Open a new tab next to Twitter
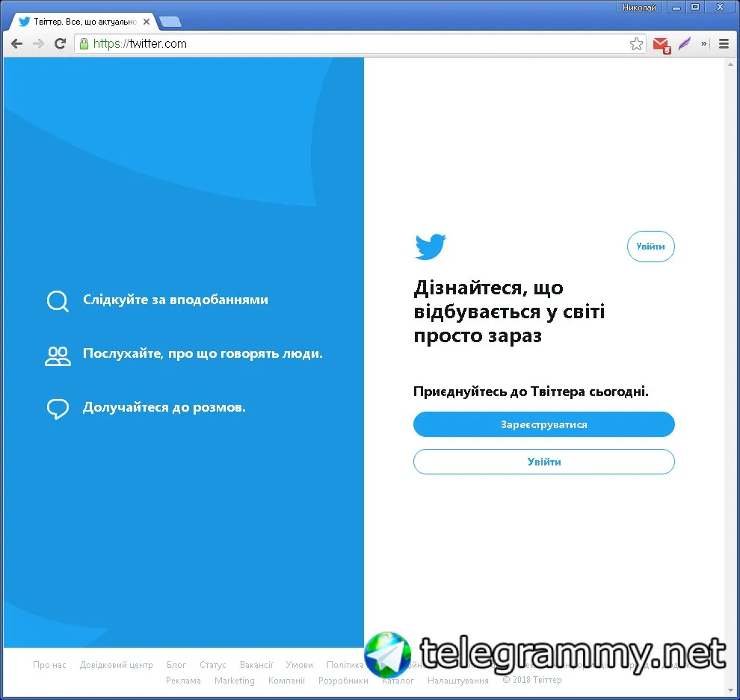Viewport: 740px width, 700px height. 170,22
